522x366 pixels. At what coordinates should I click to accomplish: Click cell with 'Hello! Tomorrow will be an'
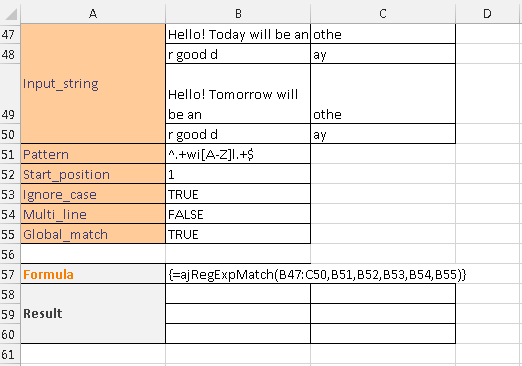(x=238, y=94)
